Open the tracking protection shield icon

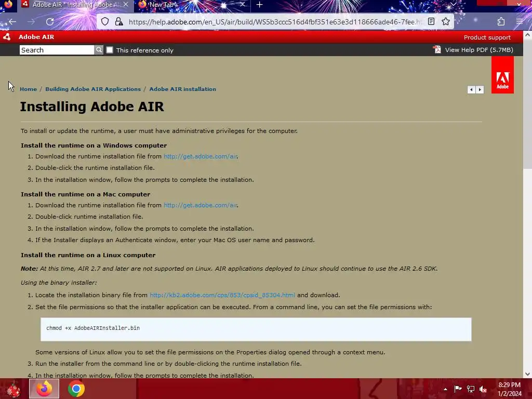click(105, 22)
